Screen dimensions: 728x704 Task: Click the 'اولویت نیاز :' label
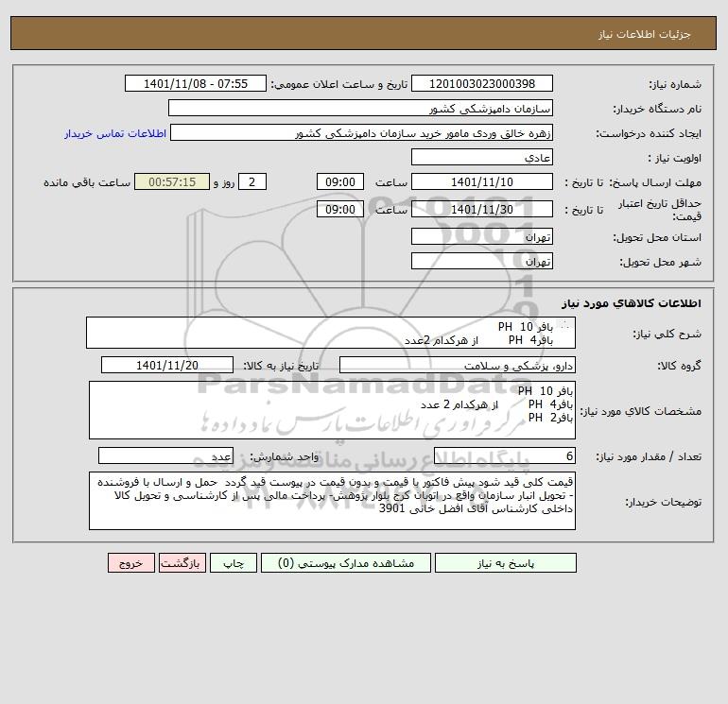[675, 158]
